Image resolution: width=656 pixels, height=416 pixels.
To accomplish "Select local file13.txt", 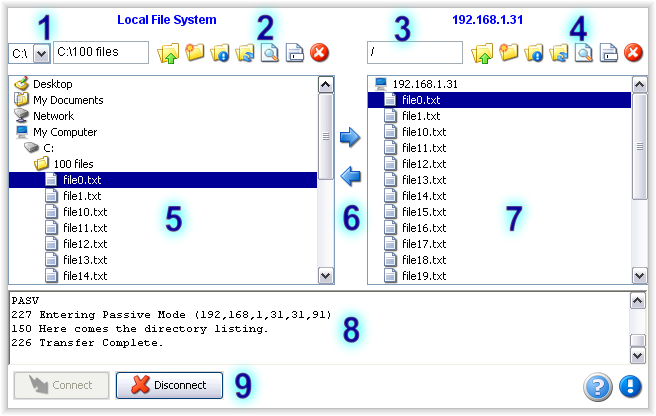I will [85, 260].
